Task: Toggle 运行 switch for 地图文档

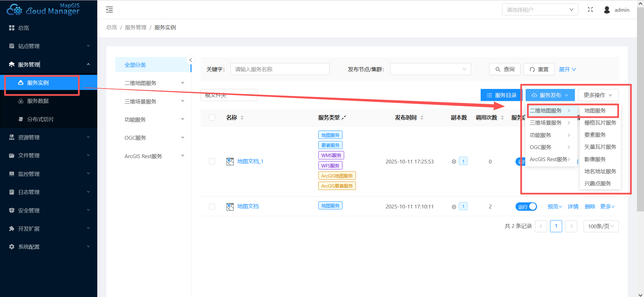Action: pyautogui.click(x=526, y=207)
